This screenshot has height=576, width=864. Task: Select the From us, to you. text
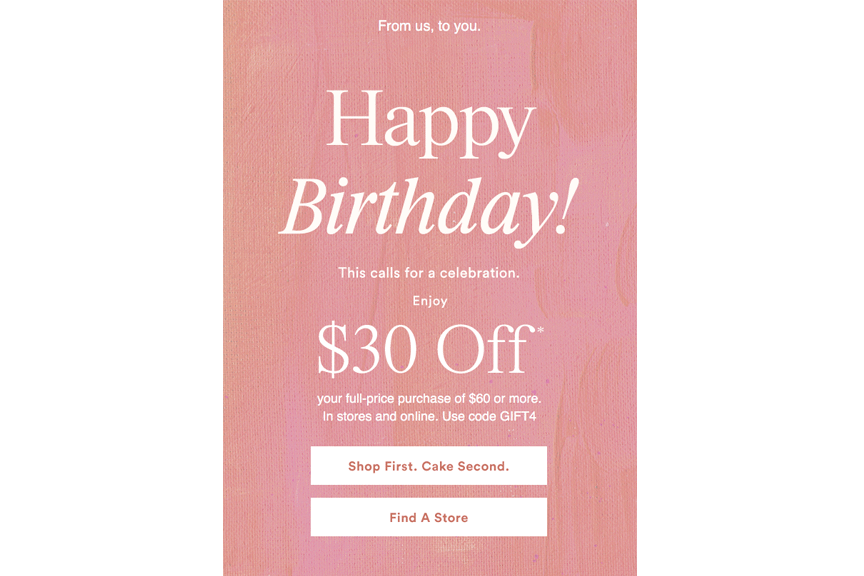tap(429, 26)
